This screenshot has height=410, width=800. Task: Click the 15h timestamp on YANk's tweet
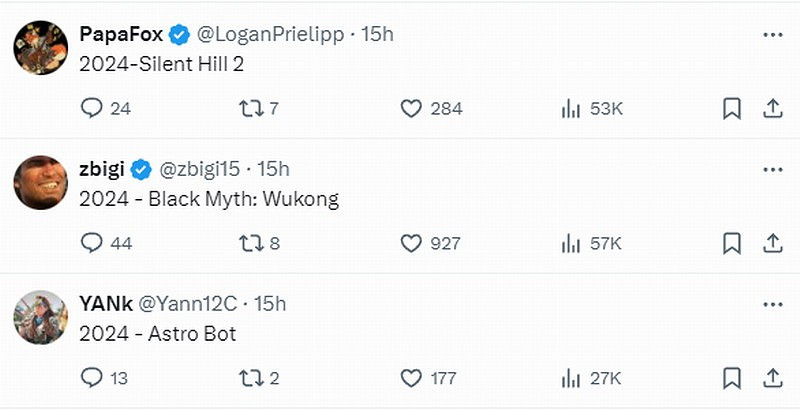270,304
